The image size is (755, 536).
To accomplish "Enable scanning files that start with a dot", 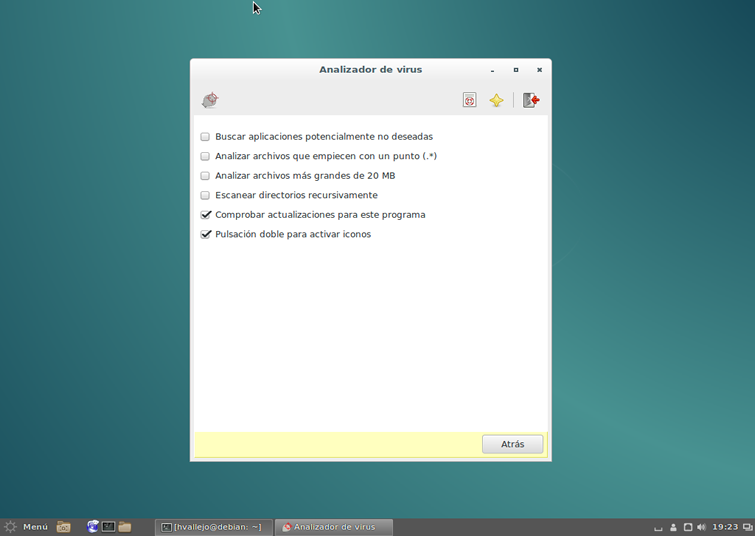I will point(205,156).
